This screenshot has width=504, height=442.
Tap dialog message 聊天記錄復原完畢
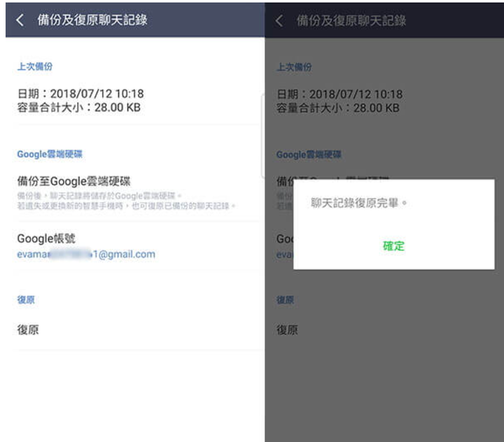(x=358, y=203)
